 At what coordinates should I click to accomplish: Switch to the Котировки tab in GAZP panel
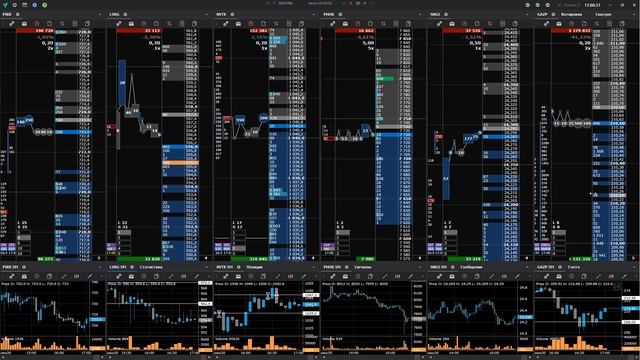click(571, 14)
